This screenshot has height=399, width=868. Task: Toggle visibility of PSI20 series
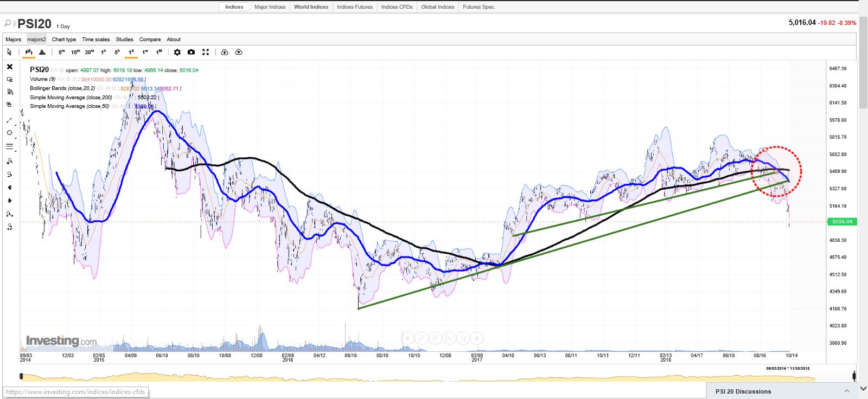tap(55, 70)
